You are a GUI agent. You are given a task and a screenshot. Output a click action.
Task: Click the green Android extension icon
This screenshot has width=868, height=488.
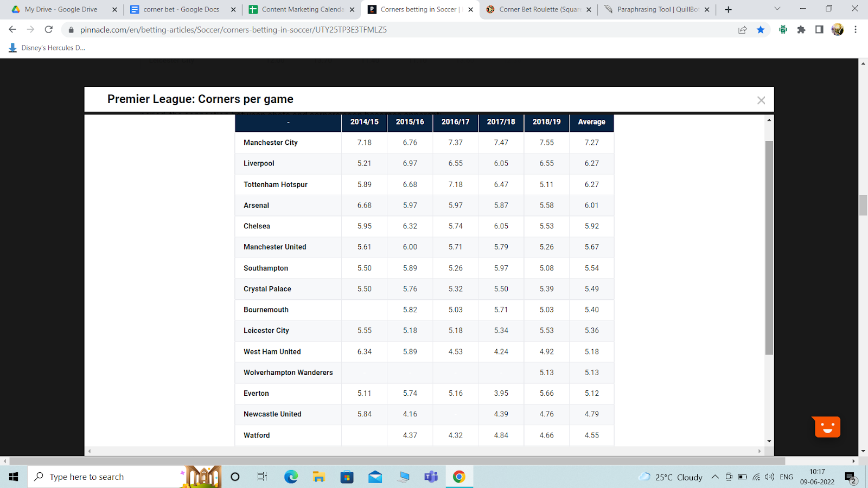[783, 30]
